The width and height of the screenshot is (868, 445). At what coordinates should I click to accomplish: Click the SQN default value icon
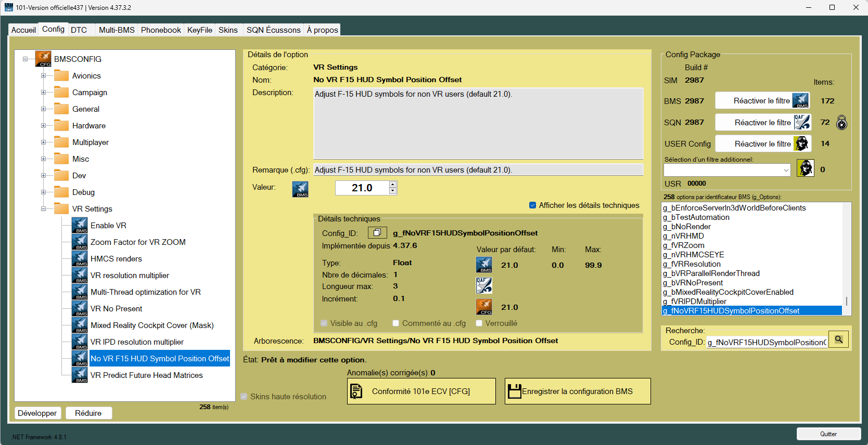[484, 285]
